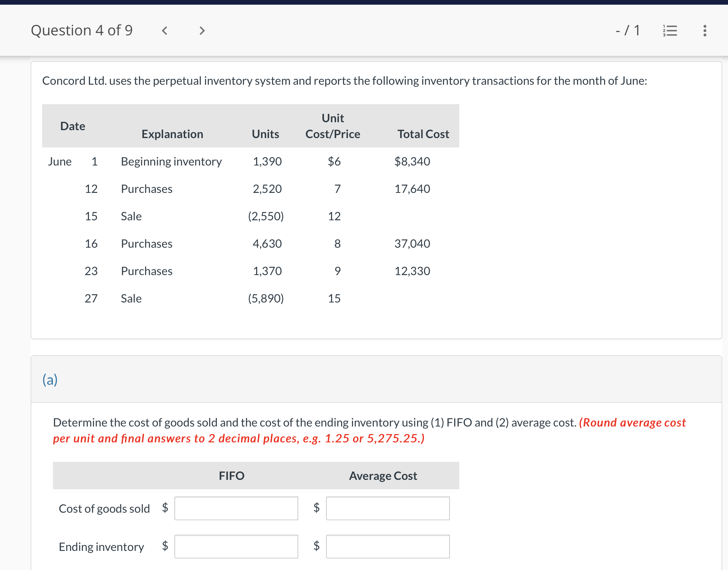The image size is (728, 570).
Task: Click Average Cost ending inventory field
Action: pos(388,547)
